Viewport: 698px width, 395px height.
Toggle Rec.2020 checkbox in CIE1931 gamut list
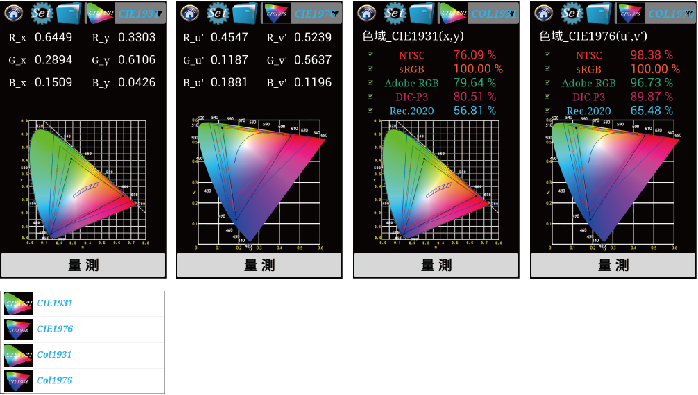tap(370, 110)
